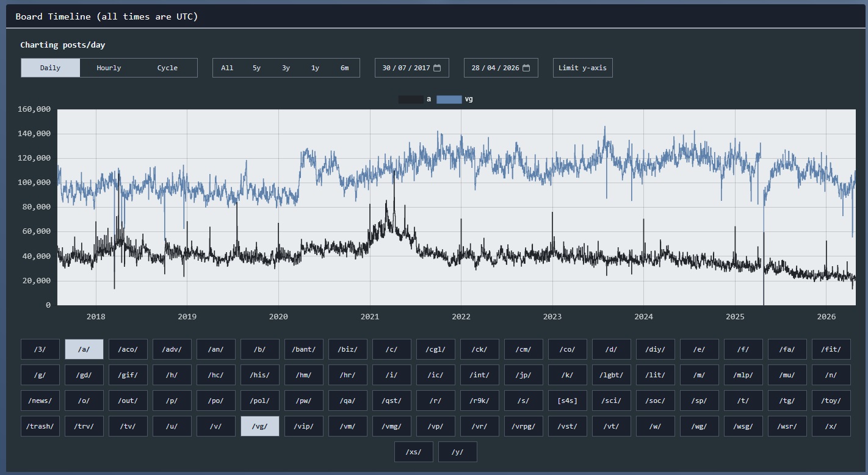Select the /y/ board
Screen dimensions: 868x475
point(458,452)
